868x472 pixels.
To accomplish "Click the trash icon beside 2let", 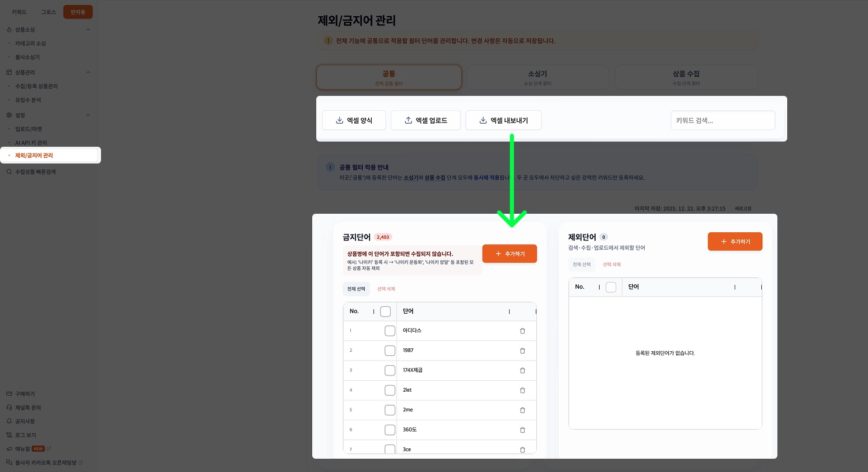I will click(522, 391).
